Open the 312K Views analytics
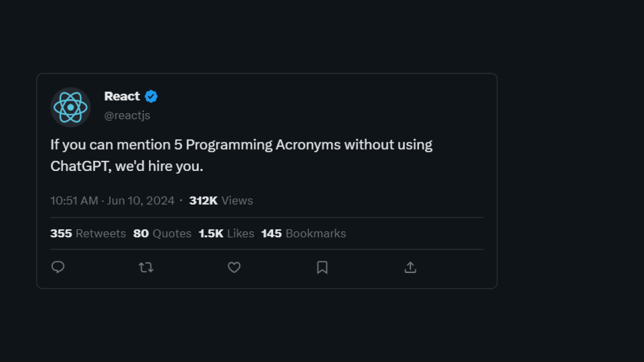Screen dimensions: 644x362 220,201
